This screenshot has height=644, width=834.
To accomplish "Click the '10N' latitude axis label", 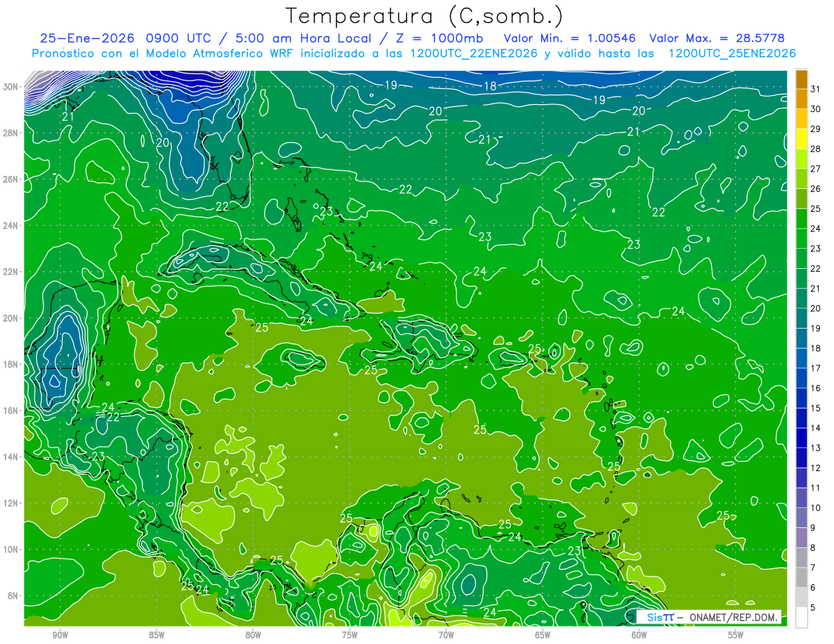I will pos(11,550).
